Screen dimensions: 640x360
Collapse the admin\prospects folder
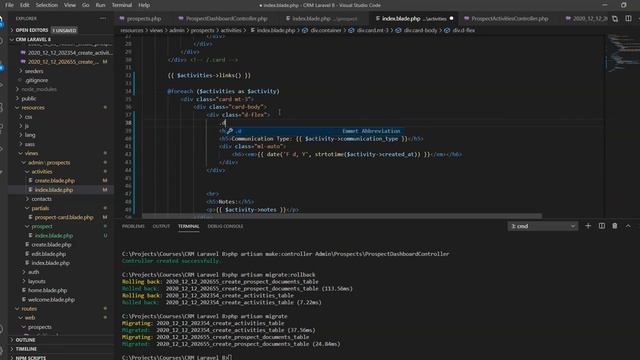click(x=49, y=162)
